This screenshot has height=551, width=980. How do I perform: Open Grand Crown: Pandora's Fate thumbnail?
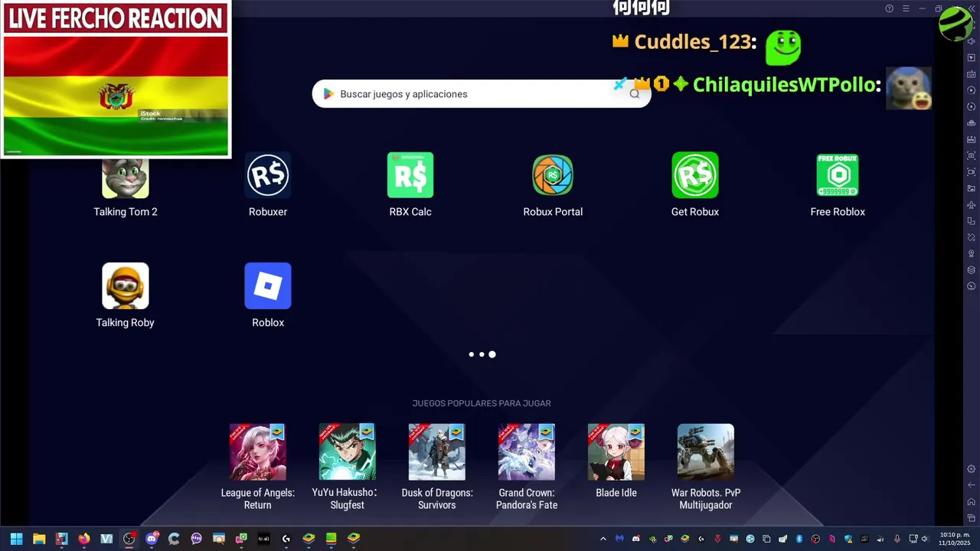point(527,452)
